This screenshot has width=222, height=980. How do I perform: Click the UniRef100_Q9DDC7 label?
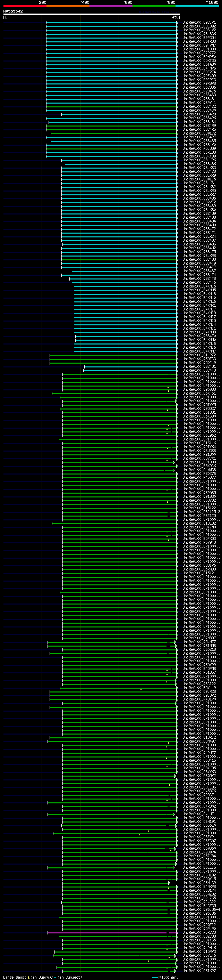(199, 409)
